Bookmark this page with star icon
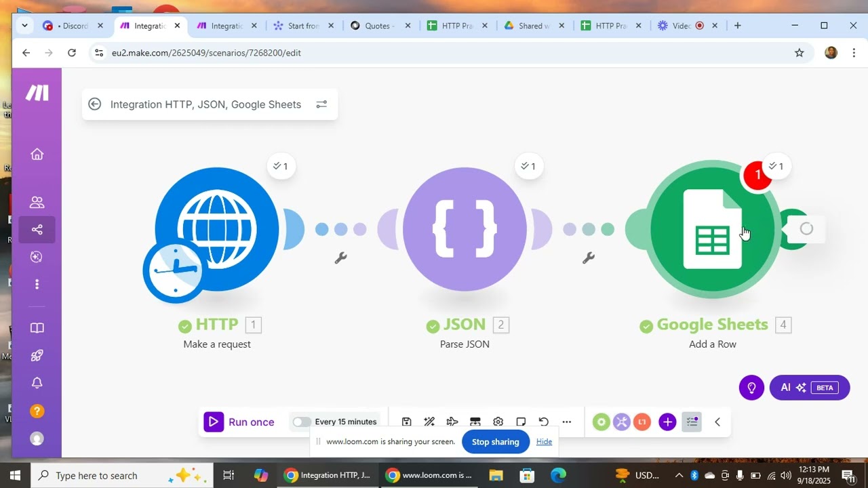Viewport: 868px width, 488px height. (800, 52)
